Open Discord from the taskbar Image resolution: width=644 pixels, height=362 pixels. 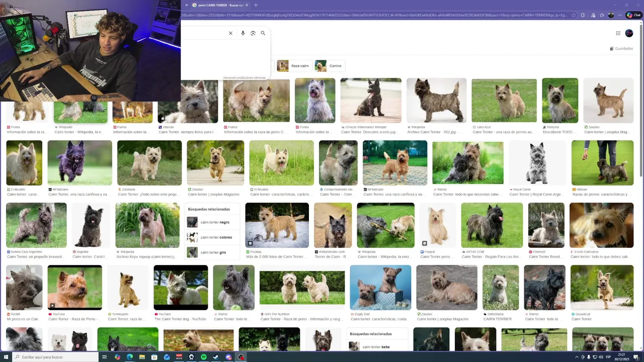coord(229,357)
